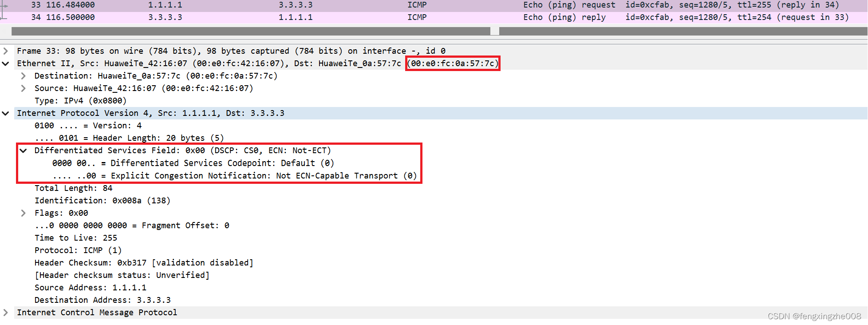Select packet 33 ICMP echo request row
Screen dimensions: 868x325
click(434, 5)
